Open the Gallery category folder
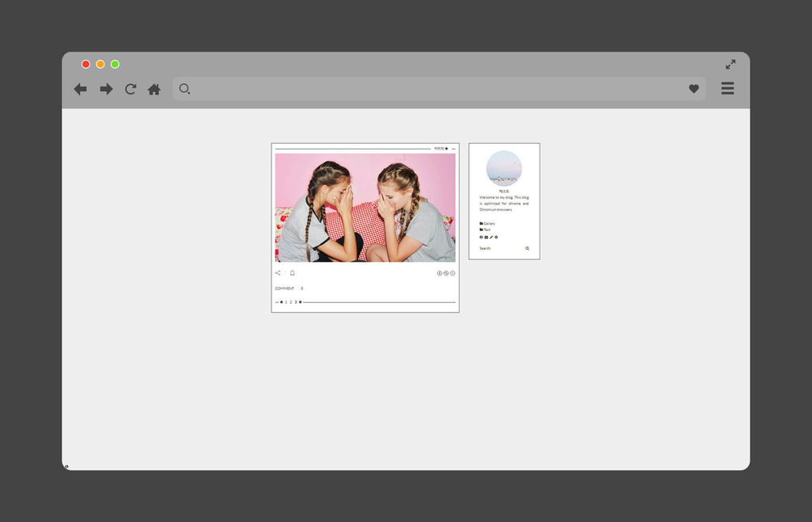 (x=487, y=224)
